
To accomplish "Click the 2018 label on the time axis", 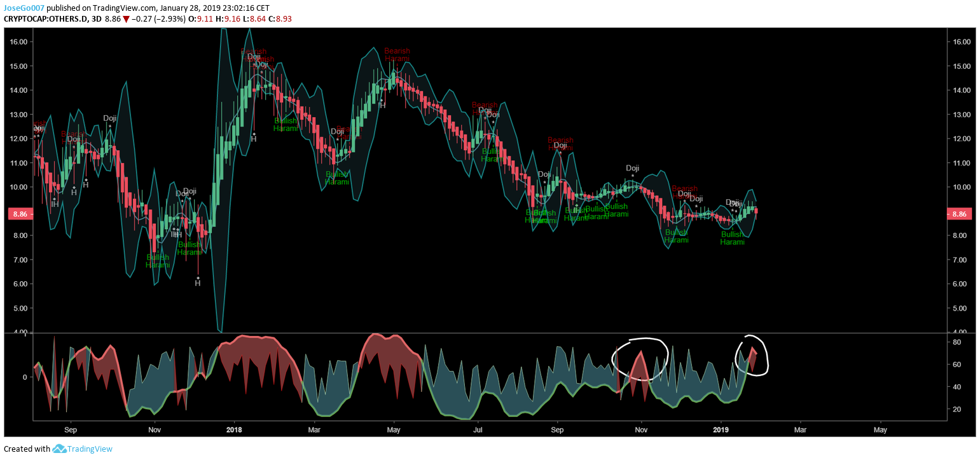I will (x=234, y=429).
